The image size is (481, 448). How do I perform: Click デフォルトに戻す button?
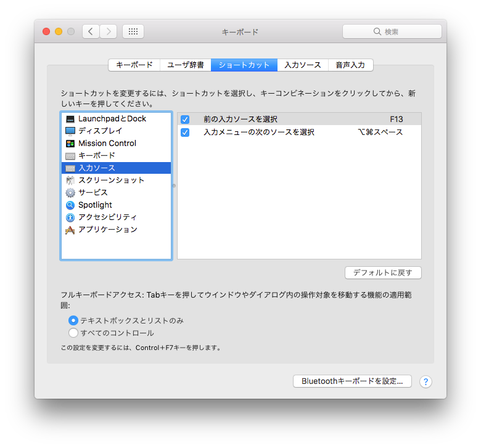(383, 272)
